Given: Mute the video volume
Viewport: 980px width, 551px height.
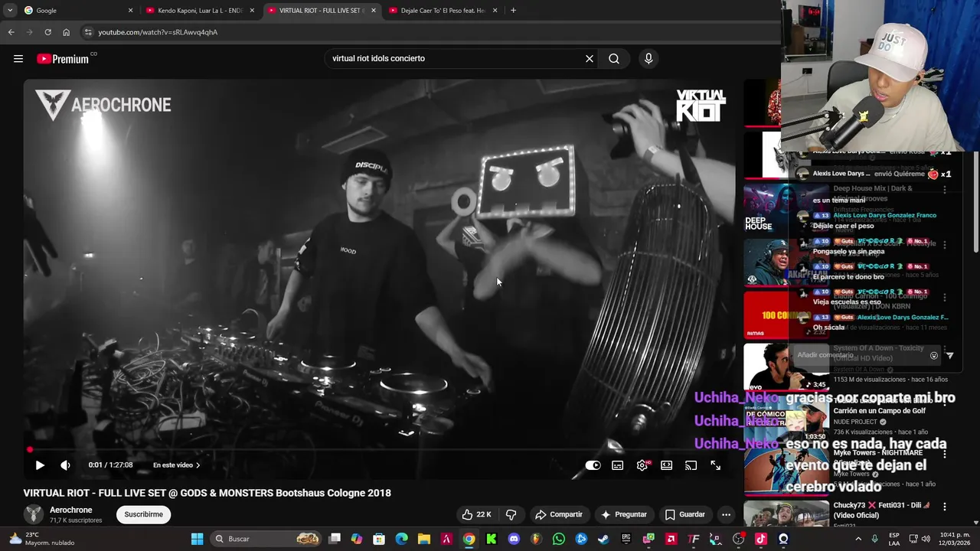Looking at the screenshot, I should (66, 465).
